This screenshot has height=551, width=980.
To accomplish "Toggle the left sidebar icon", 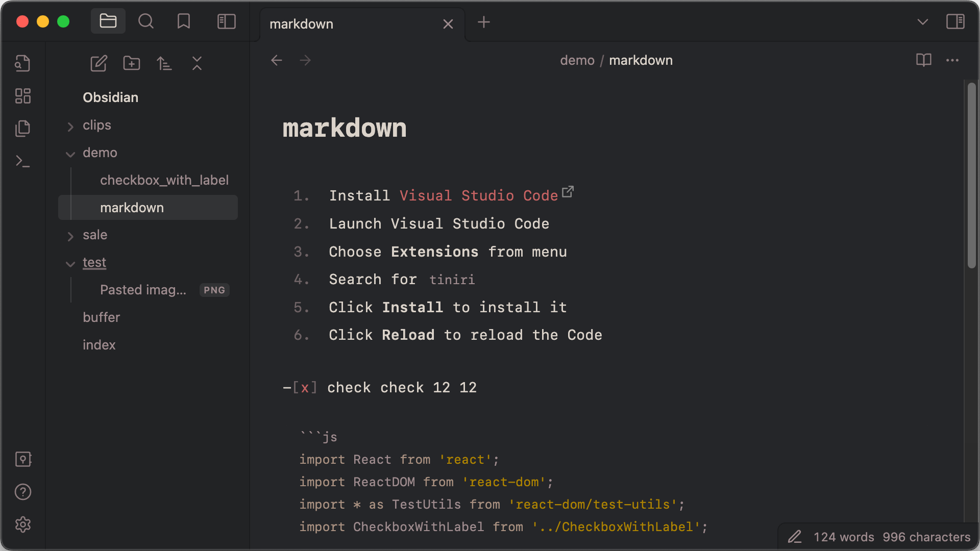I will 227,21.
